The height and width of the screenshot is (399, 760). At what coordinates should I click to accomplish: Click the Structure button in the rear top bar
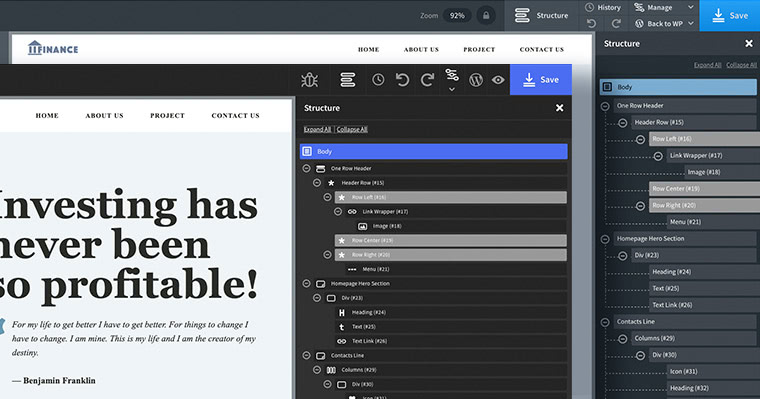click(x=541, y=16)
